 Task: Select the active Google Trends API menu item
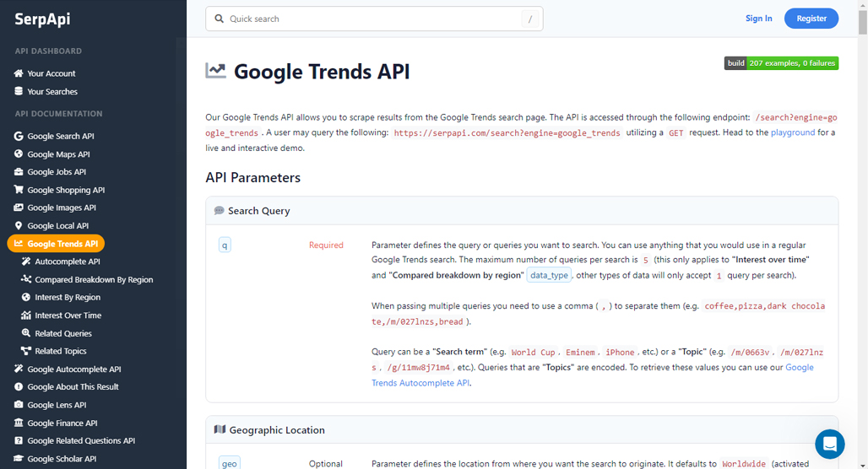pyautogui.click(x=56, y=243)
